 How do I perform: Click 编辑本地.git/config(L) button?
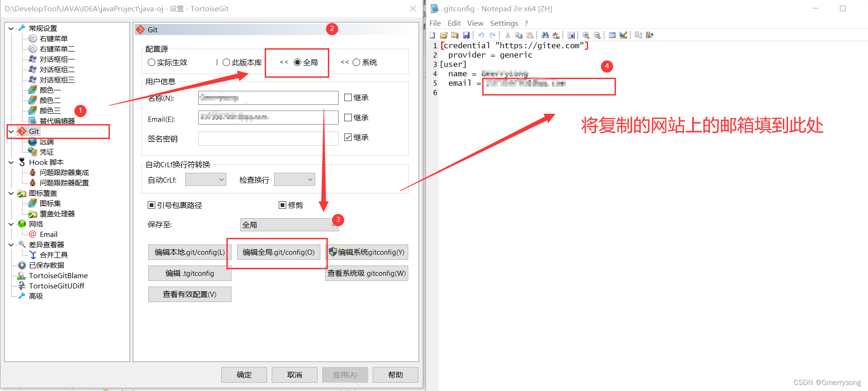point(190,252)
